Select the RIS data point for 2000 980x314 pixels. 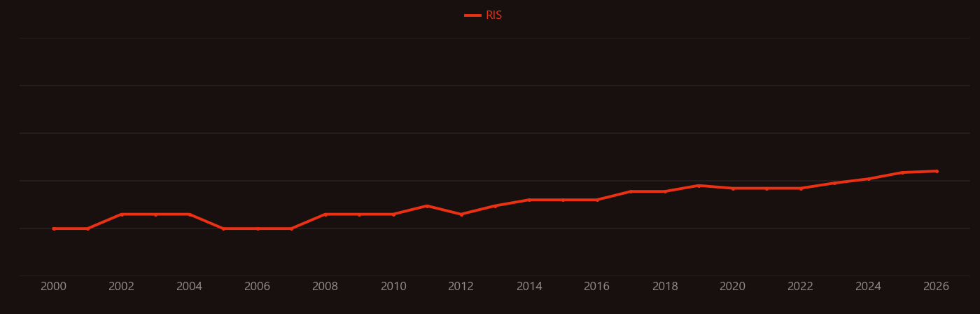[x=54, y=228]
